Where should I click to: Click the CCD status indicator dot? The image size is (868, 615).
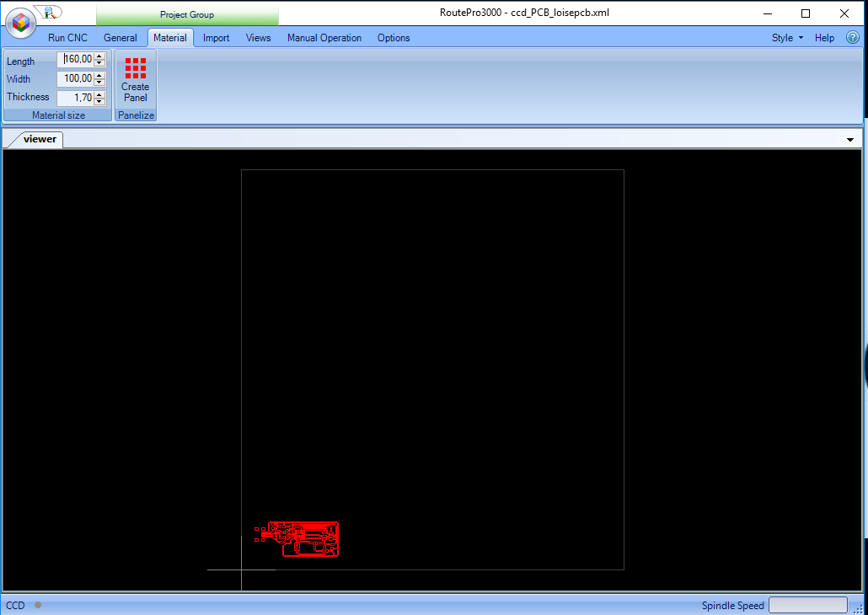pyautogui.click(x=38, y=605)
